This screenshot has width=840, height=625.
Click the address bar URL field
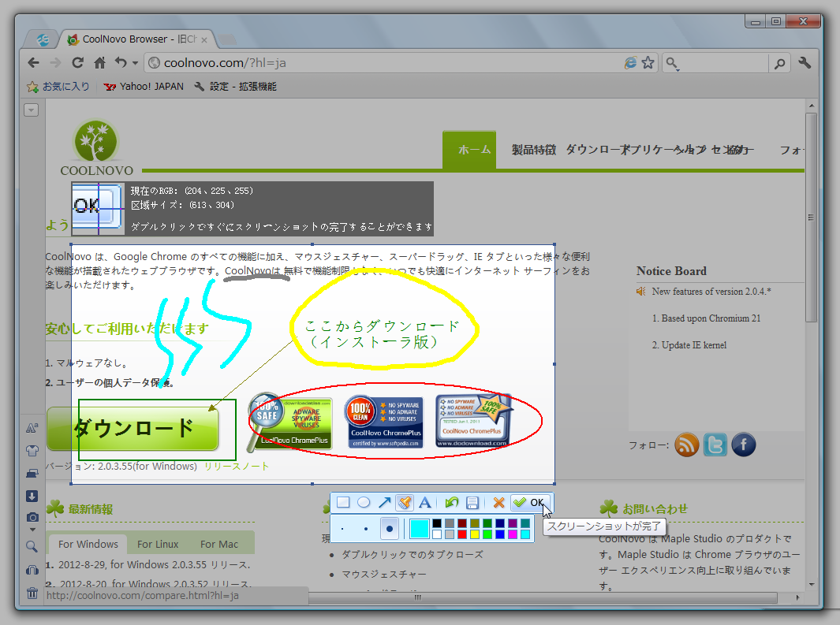coord(393,63)
